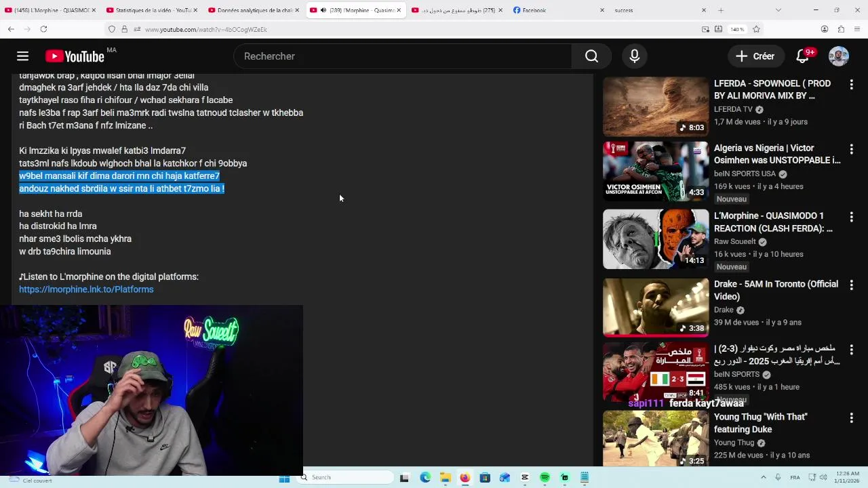Open Drake 5AM in Toronto title
This screenshot has width=868, height=488.
776,290
